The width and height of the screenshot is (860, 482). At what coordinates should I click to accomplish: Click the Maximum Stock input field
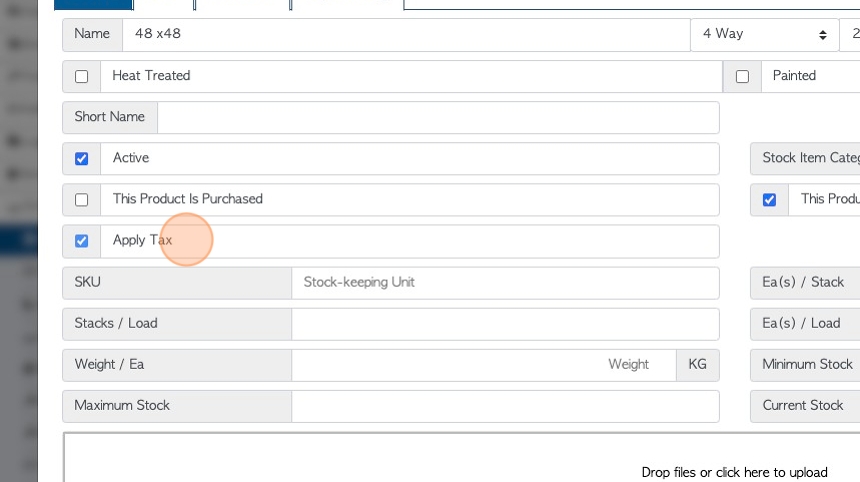coord(505,406)
